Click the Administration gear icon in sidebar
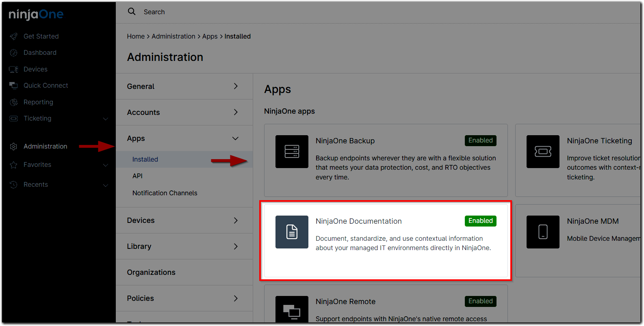 click(13, 147)
